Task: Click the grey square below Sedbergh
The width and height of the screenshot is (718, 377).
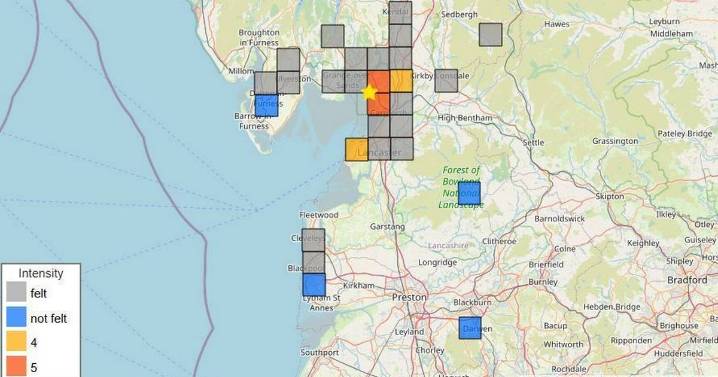Action: coord(491,35)
